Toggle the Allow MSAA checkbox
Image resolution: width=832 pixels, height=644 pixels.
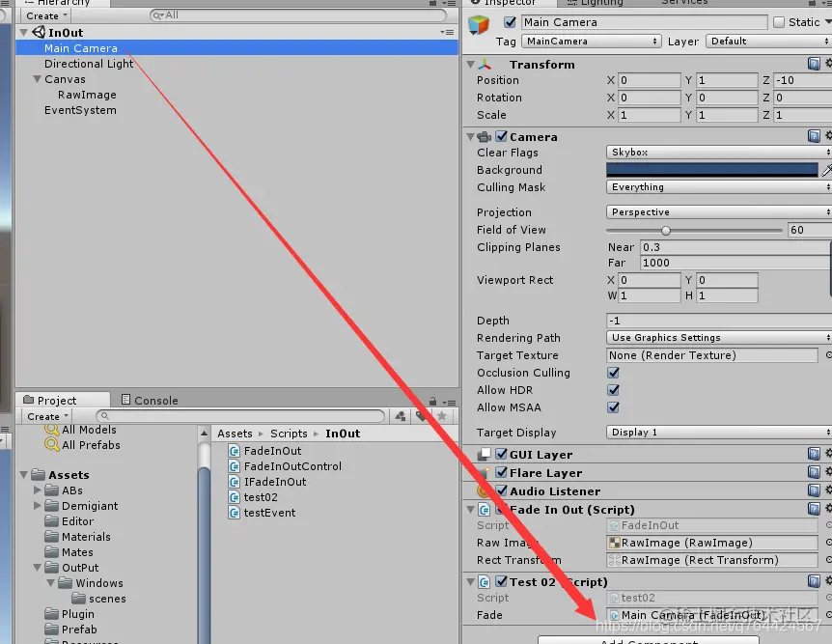pos(614,407)
